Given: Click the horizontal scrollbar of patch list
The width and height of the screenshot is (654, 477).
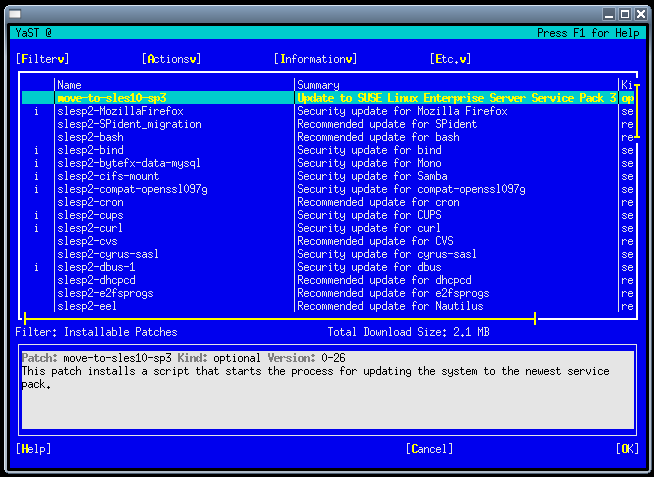Looking at the screenshot, I should pos(279,319).
